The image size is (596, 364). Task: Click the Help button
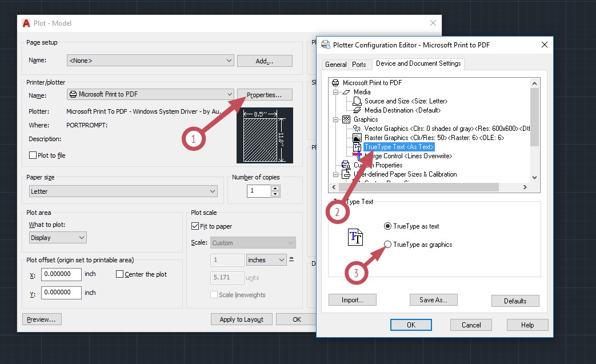[527, 325]
